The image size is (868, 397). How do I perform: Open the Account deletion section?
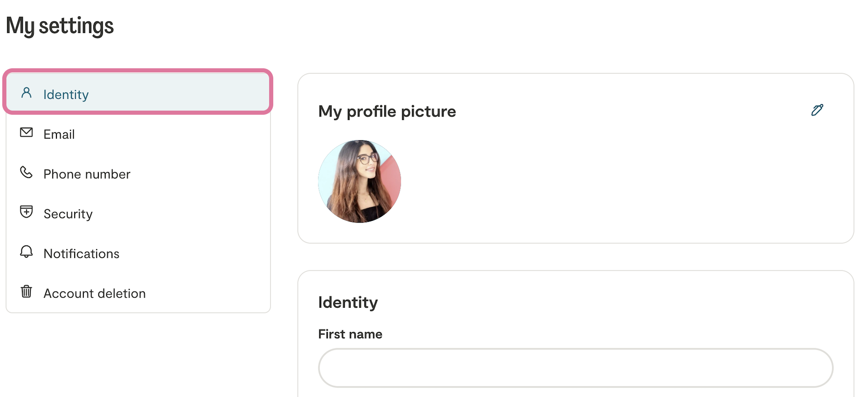click(x=95, y=294)
